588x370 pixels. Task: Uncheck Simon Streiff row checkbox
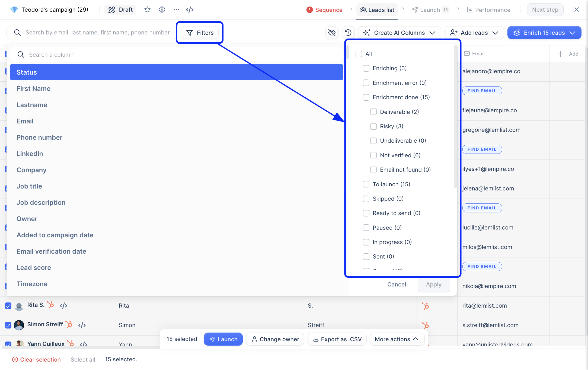8,325
